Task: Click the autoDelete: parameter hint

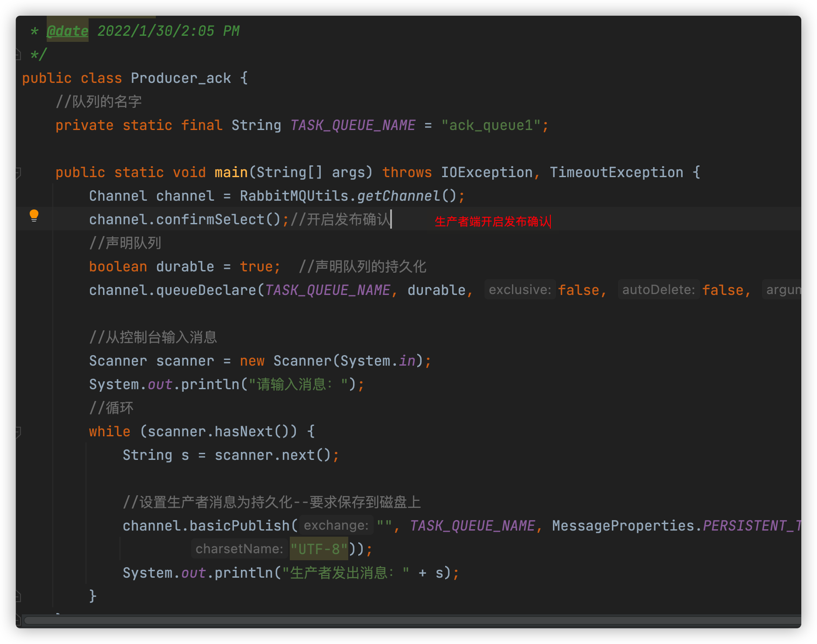Action: click(x=659, y=290)
